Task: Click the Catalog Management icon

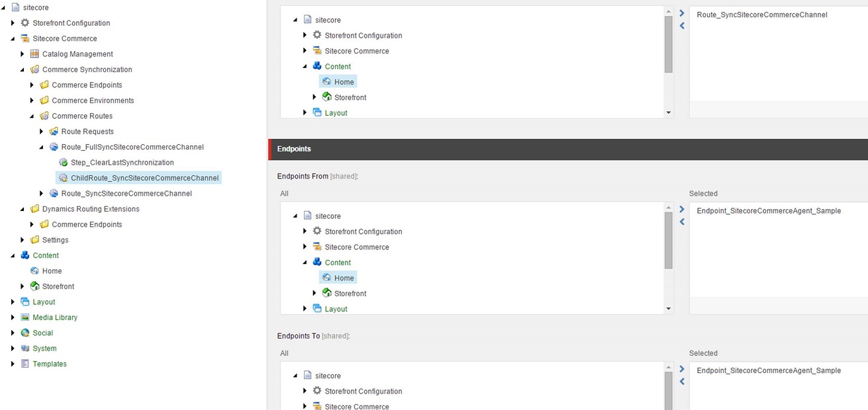Action: coord(35,54)
